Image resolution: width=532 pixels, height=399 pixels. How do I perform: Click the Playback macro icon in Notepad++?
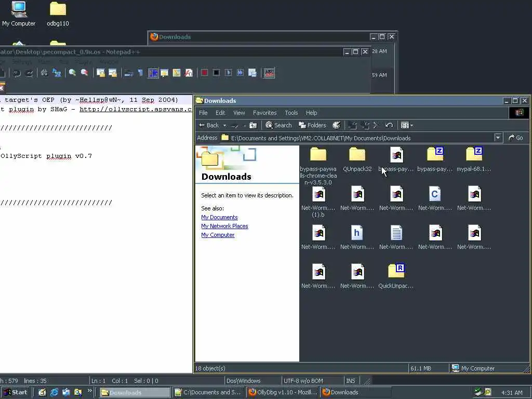pos(229,73)
